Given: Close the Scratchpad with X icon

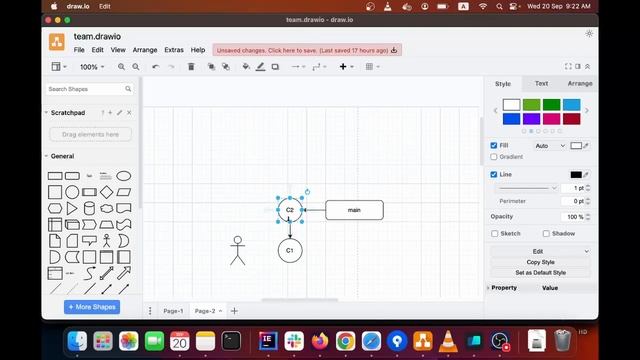Looking at the screenshot, I should [129, 113].
